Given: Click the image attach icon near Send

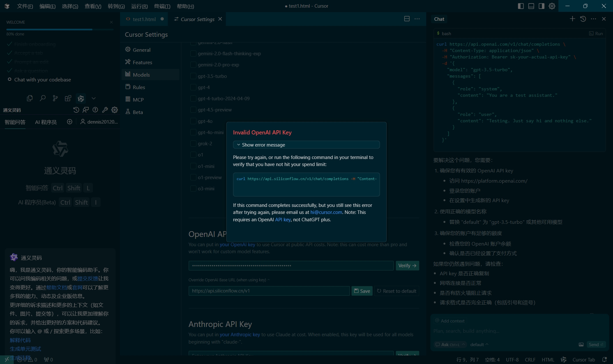Looking at the screenshot, I should pos(581,345).
